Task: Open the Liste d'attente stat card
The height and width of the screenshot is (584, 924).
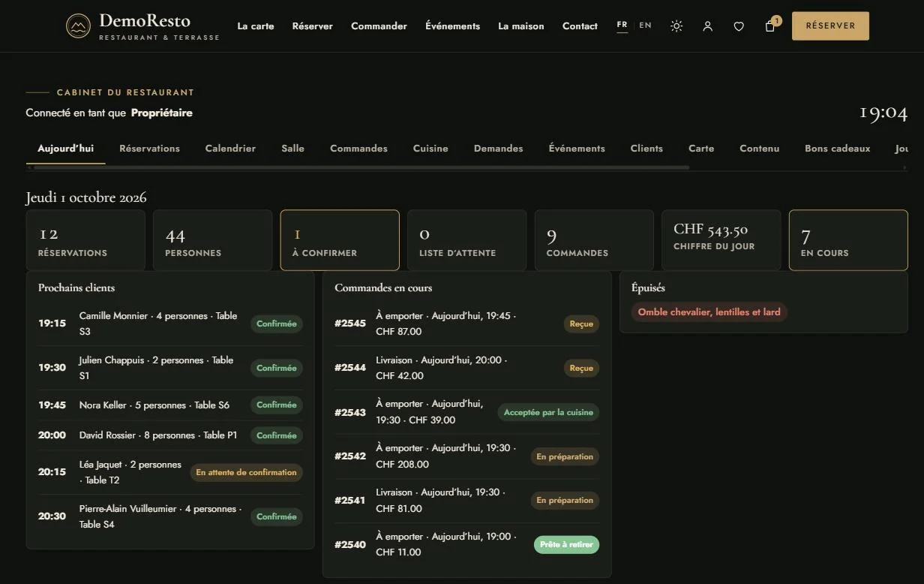Action: 466,240
